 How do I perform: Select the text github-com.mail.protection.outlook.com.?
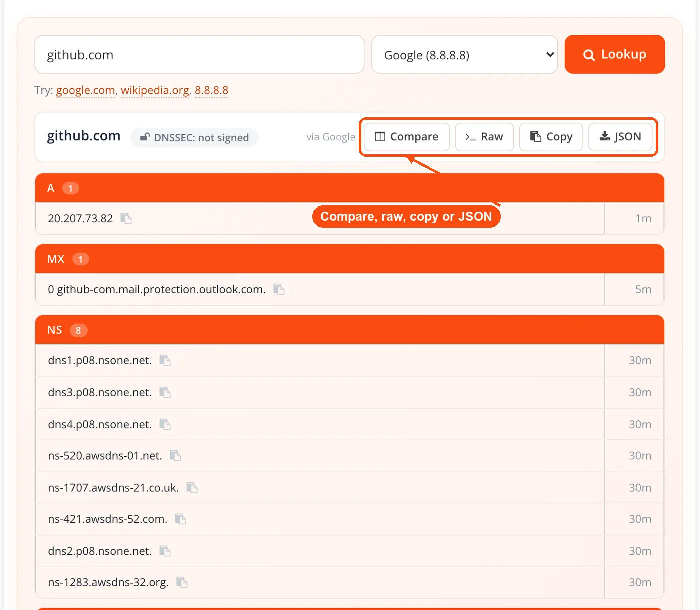click(161, 289)
